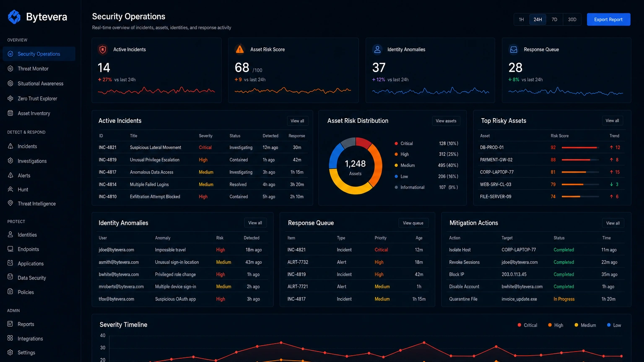Click the Hunt sidebar icon

10,189
